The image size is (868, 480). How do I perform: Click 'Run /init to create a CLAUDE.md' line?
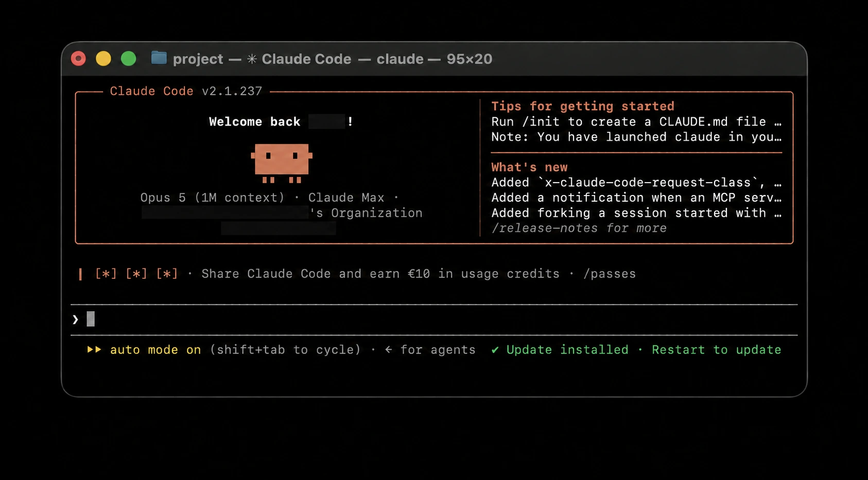636,122
